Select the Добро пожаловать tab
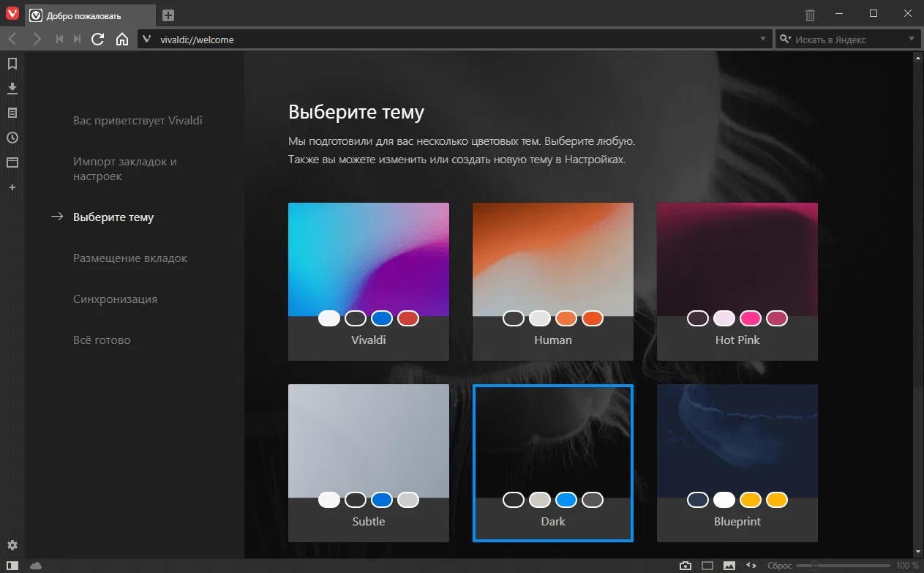This screenshot has height=573, width=924. pyautogui.click(x=91, y=15)
